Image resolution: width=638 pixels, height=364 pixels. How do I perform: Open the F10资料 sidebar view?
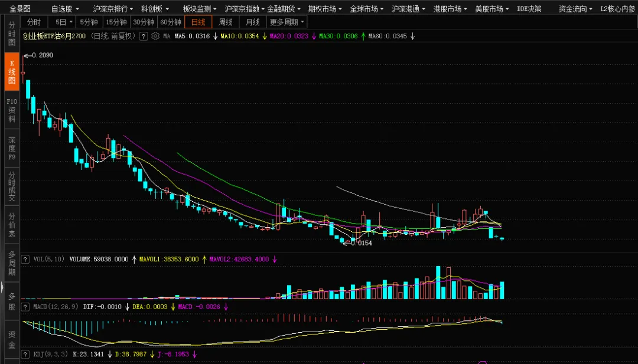pyautogui.click(x=12, y=110)
